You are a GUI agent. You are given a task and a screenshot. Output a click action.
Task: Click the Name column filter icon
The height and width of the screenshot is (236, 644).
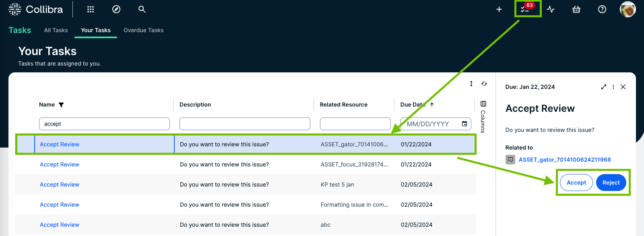61,105
